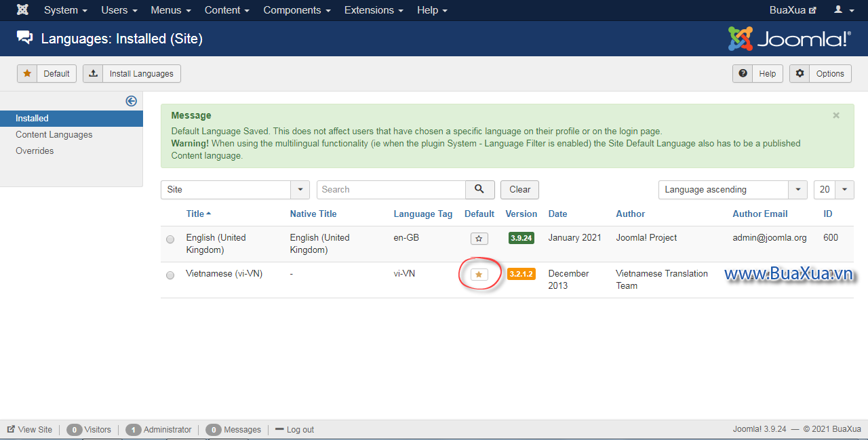
Task: Click Messages count in status bar
Action: (x=233, y=430)
